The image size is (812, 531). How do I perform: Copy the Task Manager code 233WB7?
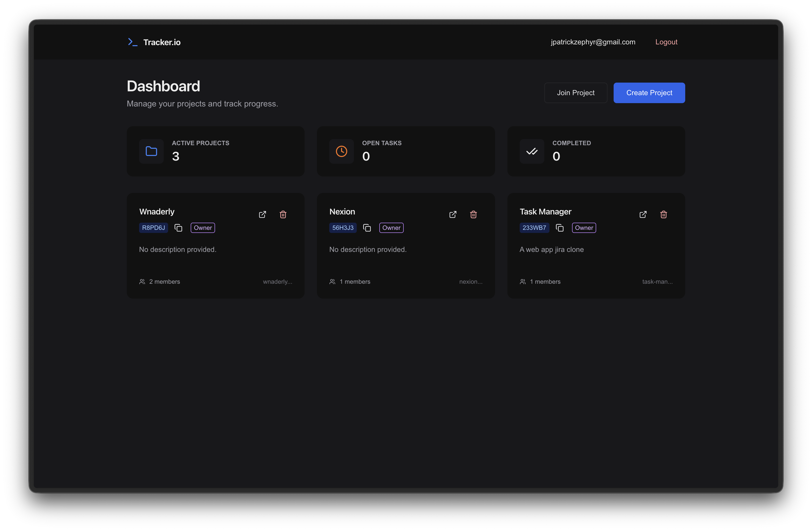pos(559,228)
